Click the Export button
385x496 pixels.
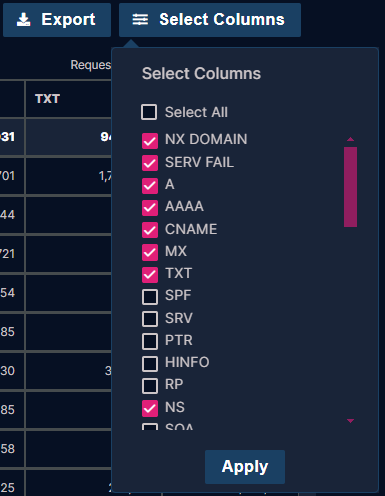(x=57, y=20)
